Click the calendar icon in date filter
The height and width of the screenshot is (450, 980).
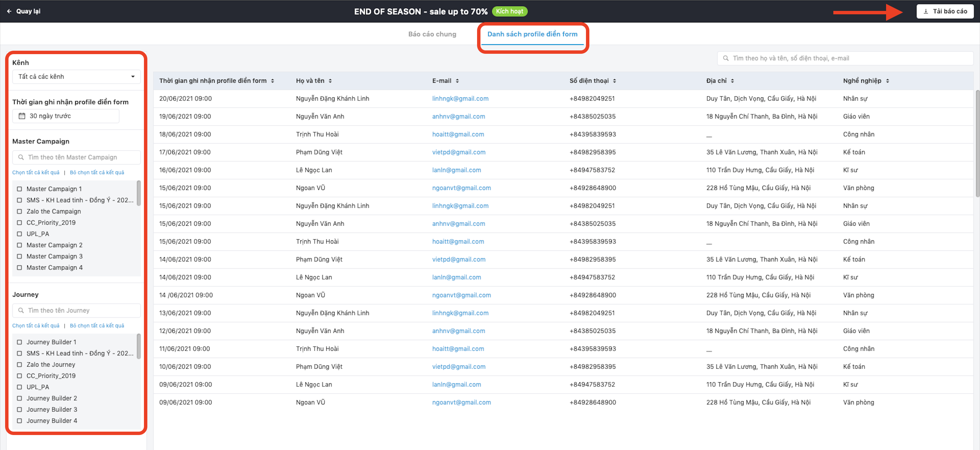point(22,116)
